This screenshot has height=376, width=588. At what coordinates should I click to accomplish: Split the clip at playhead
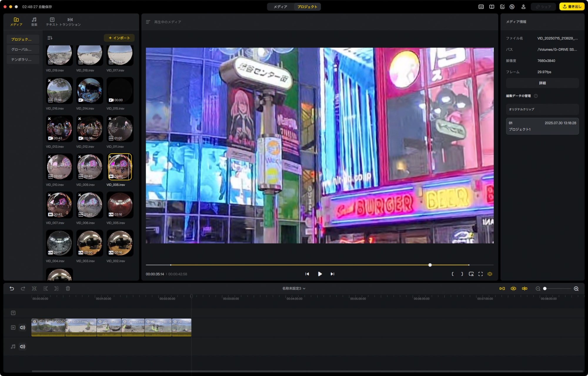(34, 288)
